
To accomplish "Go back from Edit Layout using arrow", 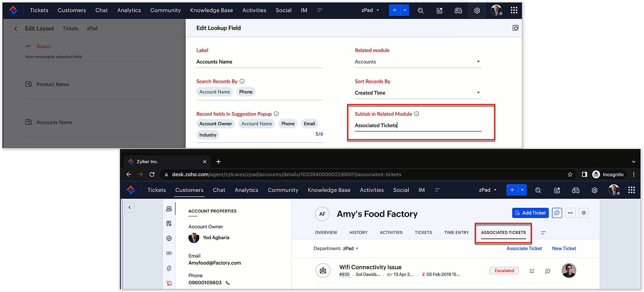I will pyautogui.click(x=15, y=29).
